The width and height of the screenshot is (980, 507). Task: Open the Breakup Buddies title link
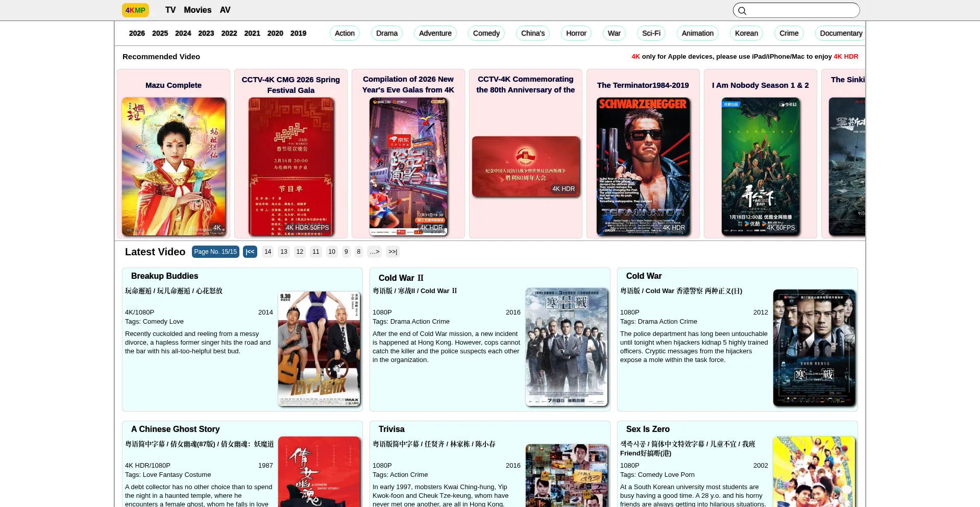coord(164,276)
